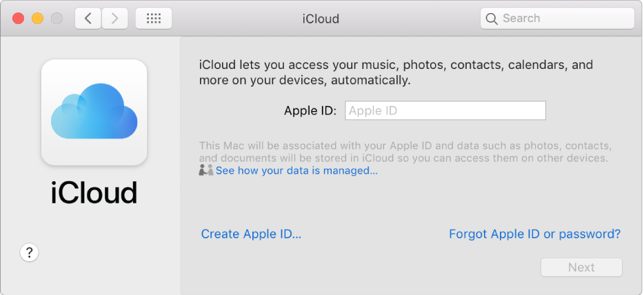
Task: Click the iCloud intro description text
Action: click(x=396, y=72)
